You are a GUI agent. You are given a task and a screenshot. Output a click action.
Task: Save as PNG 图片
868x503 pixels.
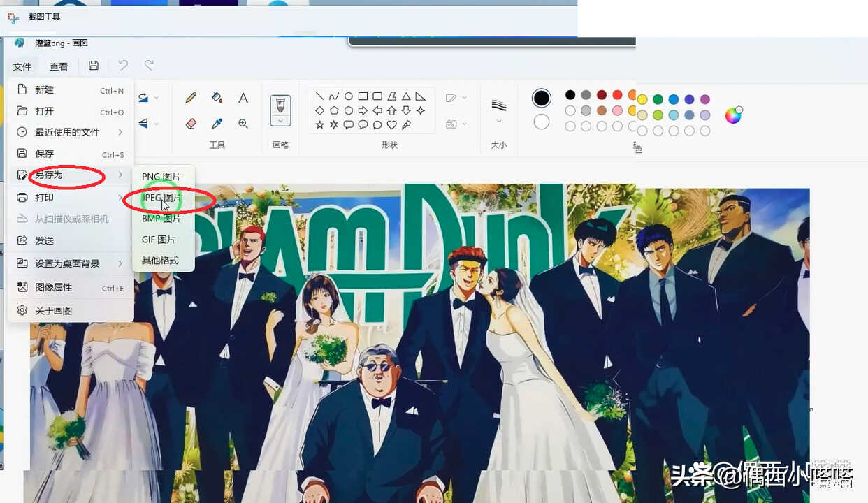(163, 177)
